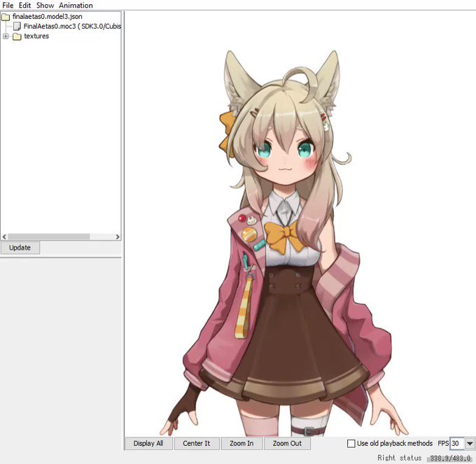Click the Live2D character model preview
Screen dimensions: 476x464
click(286, 243)
